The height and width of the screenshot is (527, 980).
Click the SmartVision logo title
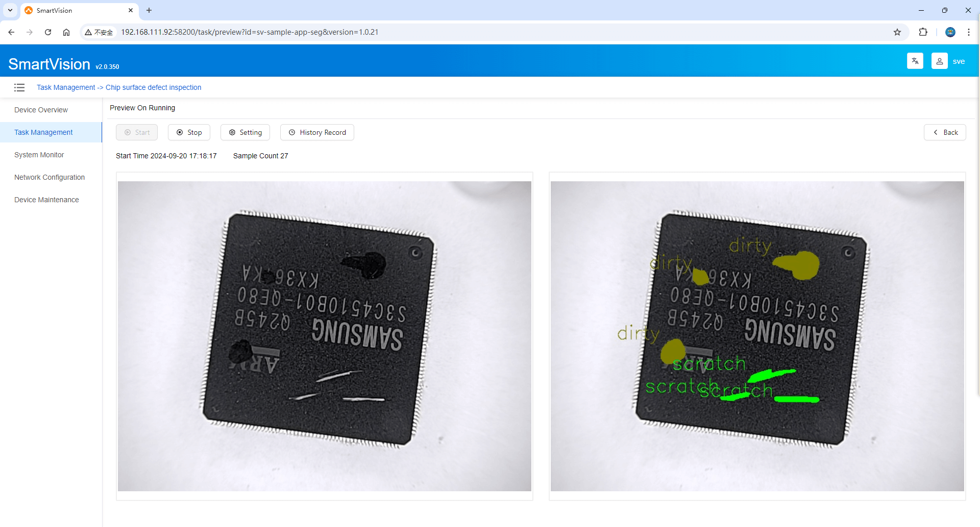tap(49, 64)
